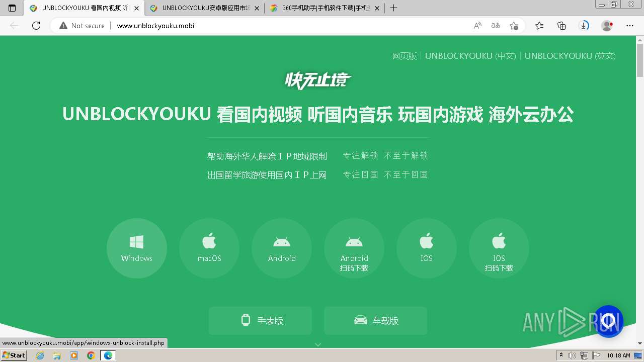Open Chrome from taskbar
Image resolution: width=644 pixels, height=362 pixels.
point(91,355)
